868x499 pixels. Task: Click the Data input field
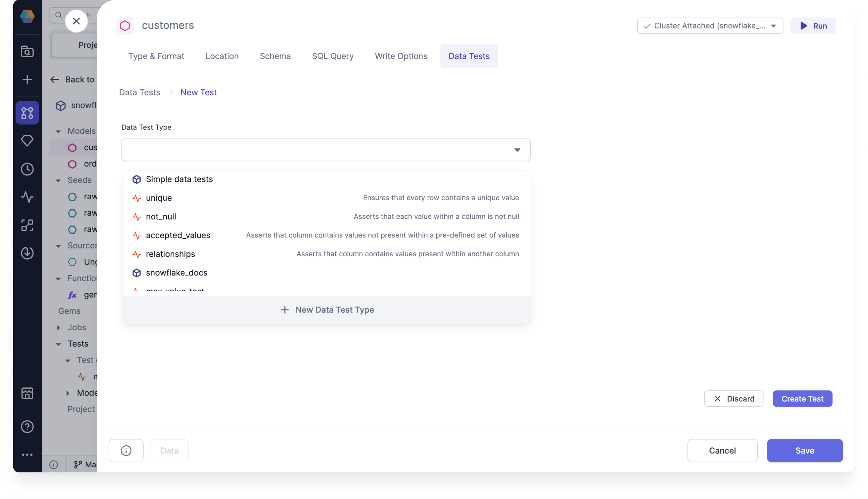[x=169, y=450]
